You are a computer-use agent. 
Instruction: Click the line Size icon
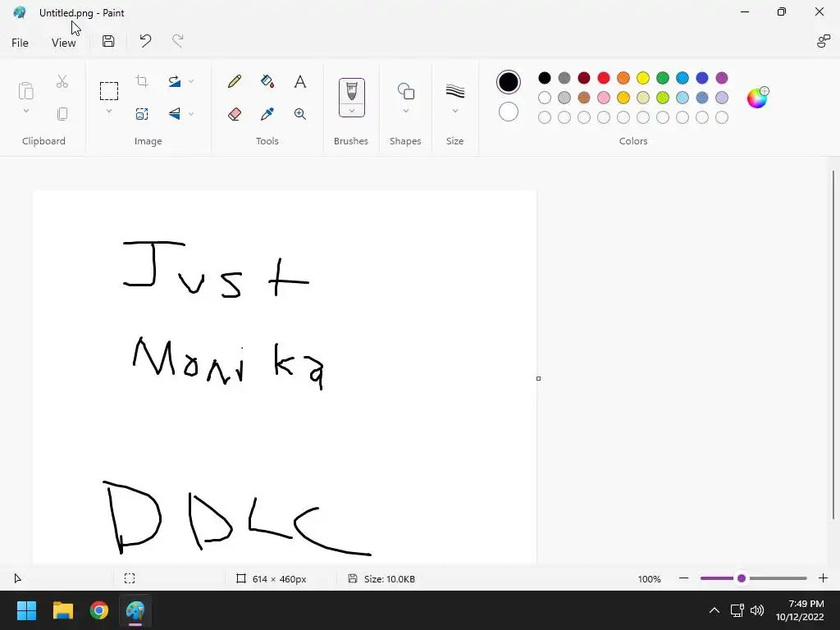point(454,91)
